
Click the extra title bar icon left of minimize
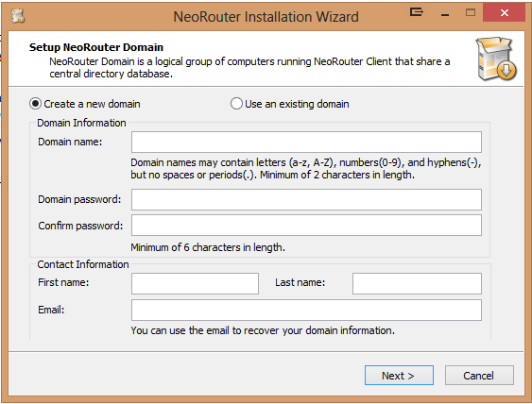[x=417, y=12]
